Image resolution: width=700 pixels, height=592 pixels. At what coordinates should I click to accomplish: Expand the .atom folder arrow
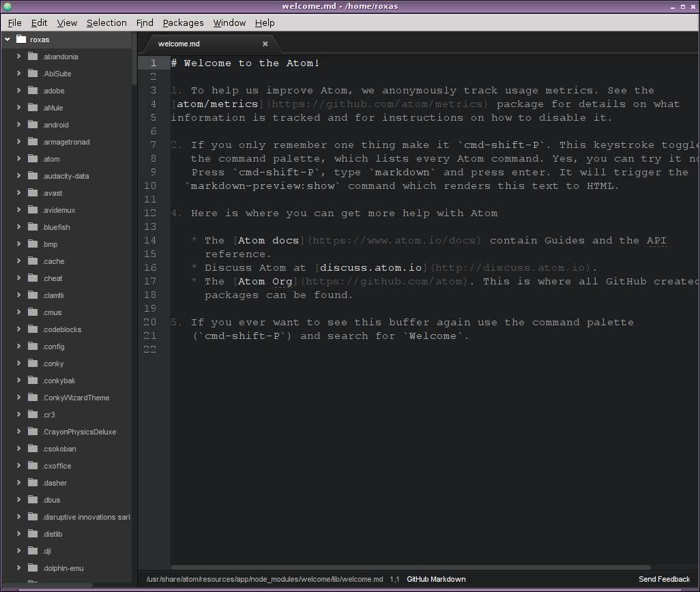[x=18, y=158]
